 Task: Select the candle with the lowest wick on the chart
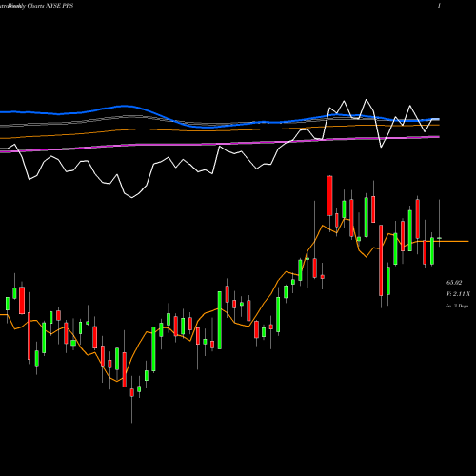tap(132, 392)
